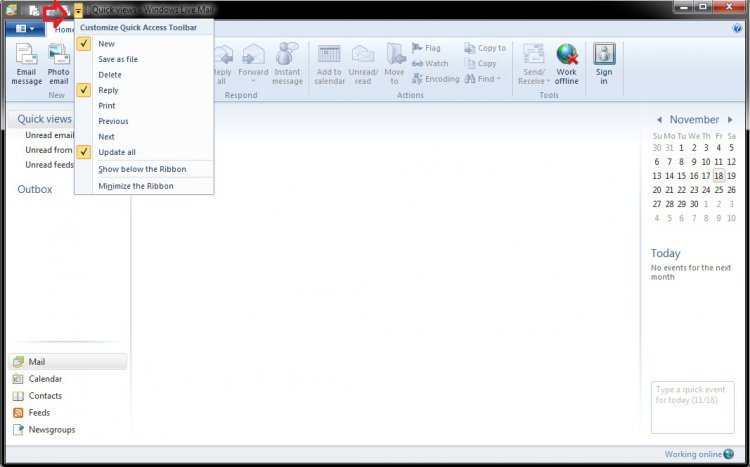Click the quick event text field
The width and height of the screenshot is (750, 467).
692,407
